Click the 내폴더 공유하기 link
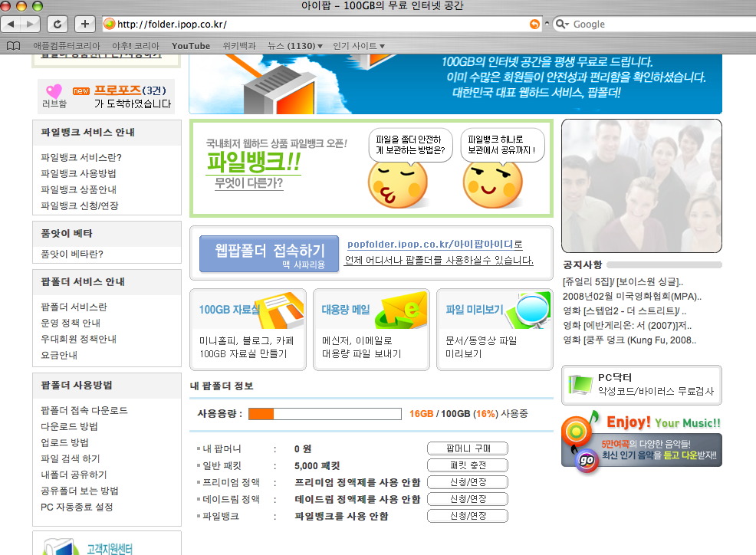 coord(74,475)
